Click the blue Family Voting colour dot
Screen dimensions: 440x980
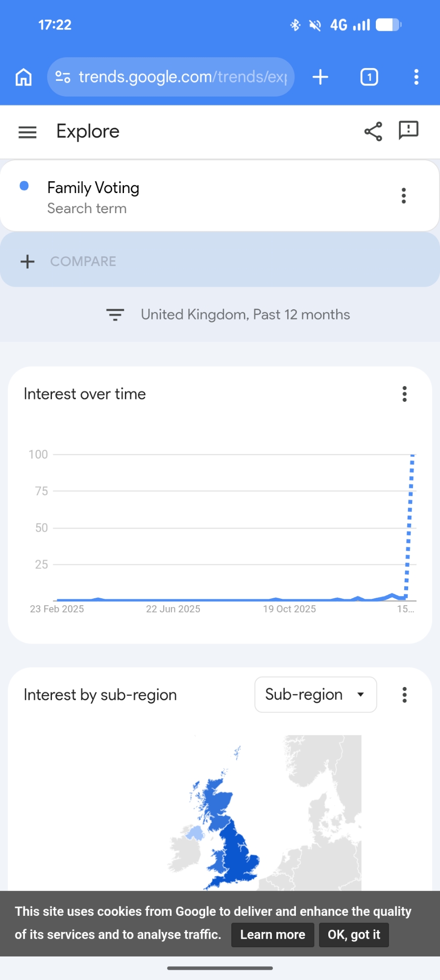pos(24,186)
